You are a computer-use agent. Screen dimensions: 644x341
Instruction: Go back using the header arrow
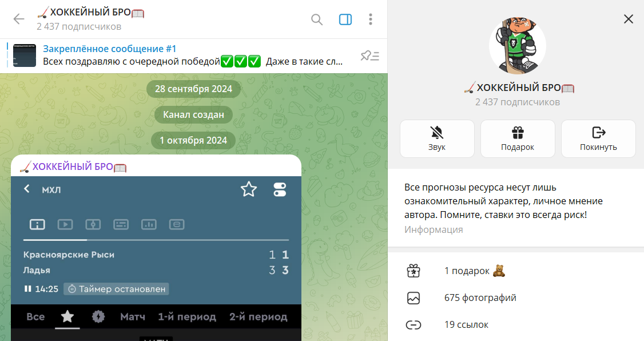(19, 19)
